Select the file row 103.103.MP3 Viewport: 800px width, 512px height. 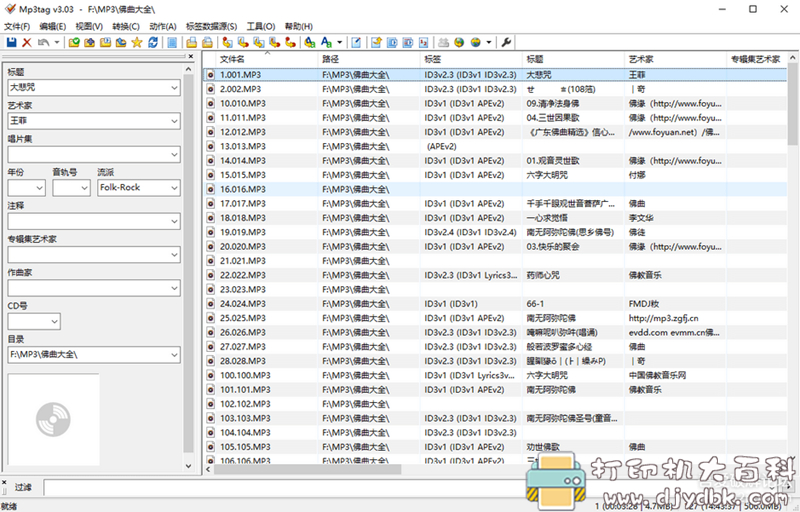click(x=495, y=418)
